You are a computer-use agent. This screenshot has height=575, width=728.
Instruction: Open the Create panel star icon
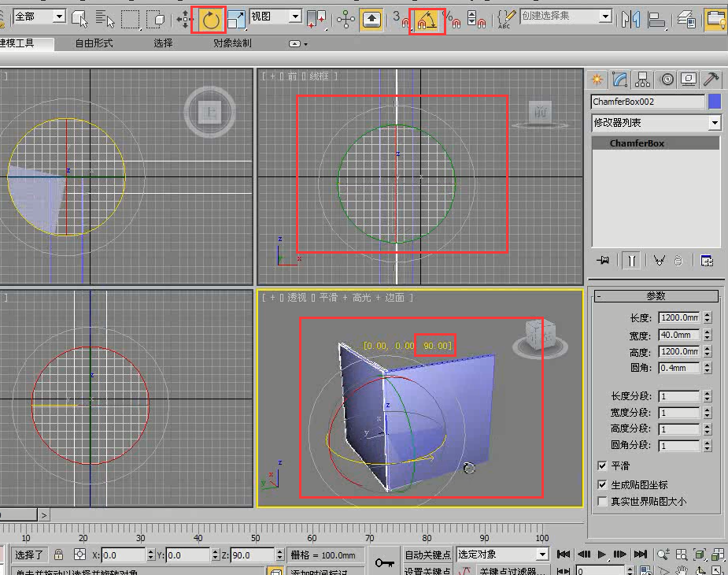[597, 79]
